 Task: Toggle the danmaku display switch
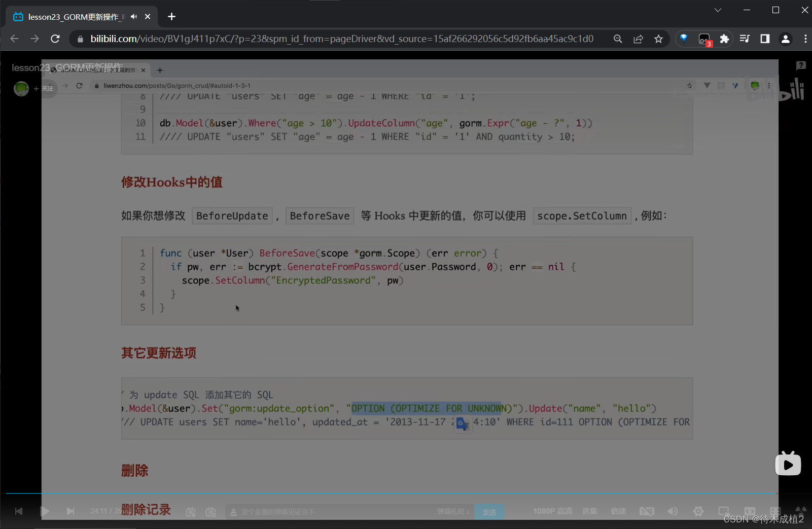(191, 512)
